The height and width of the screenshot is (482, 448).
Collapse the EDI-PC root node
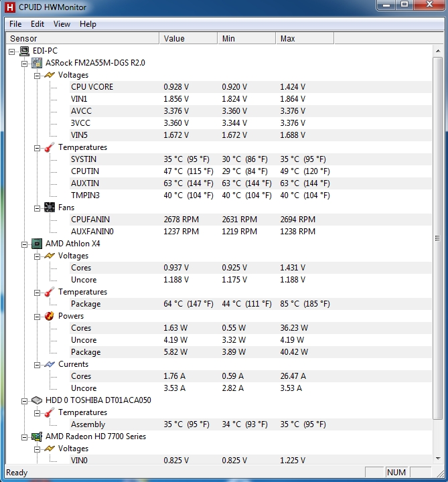[x=12, y=51]
